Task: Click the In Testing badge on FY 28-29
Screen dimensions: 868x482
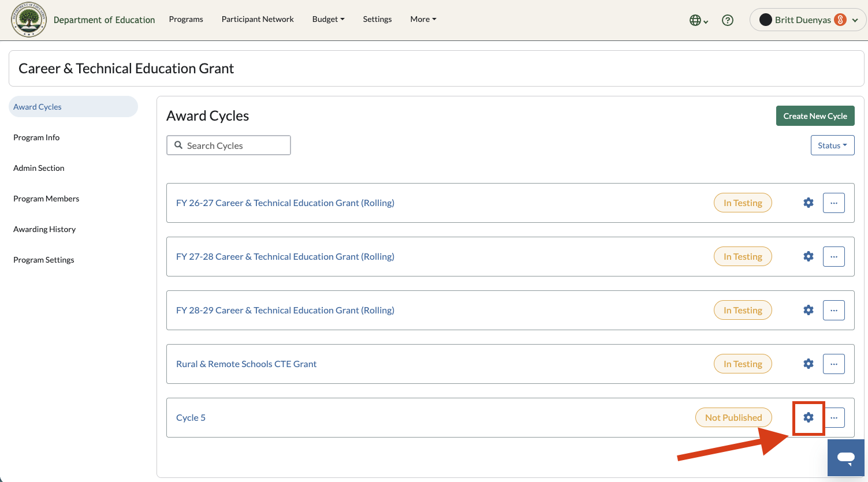Action: tap(743, 310)
